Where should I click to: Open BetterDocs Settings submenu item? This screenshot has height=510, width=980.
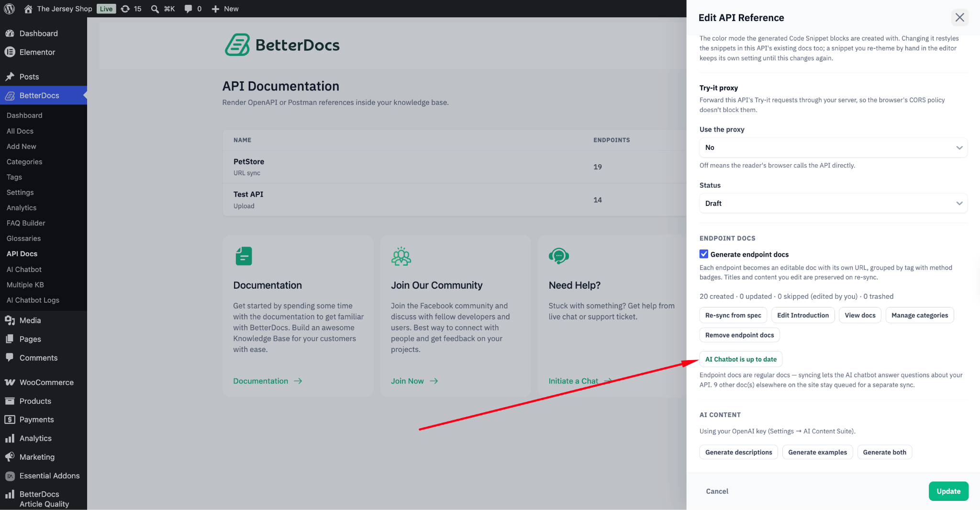click(x=20, y=193)
